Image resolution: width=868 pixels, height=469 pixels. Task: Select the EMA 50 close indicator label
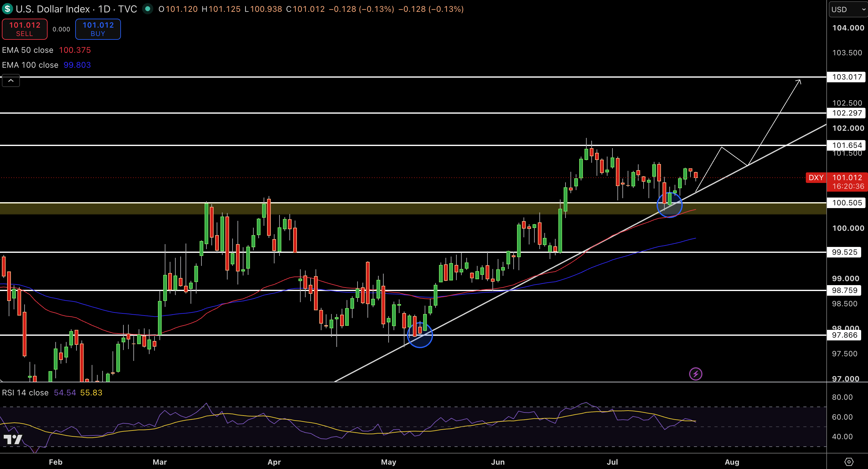click(x=28, y=50)
